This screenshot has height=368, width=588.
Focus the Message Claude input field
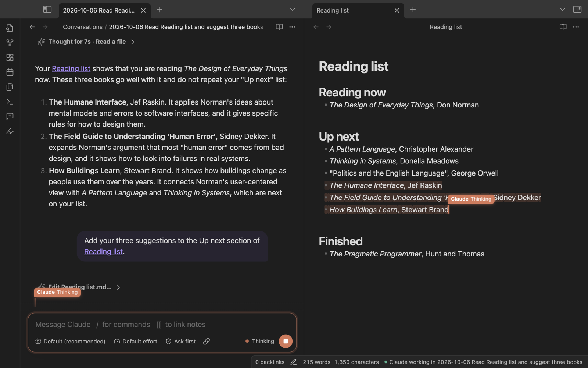[x=162, y=325]
